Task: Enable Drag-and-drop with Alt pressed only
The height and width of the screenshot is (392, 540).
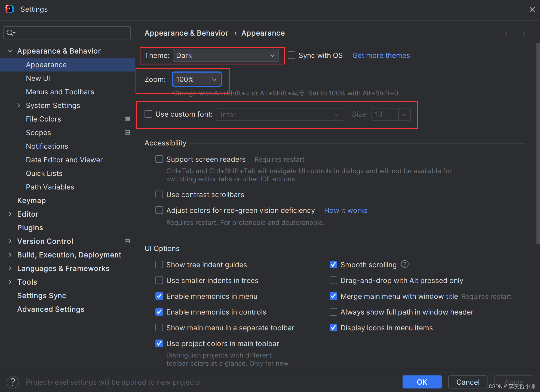Action: 333,280
